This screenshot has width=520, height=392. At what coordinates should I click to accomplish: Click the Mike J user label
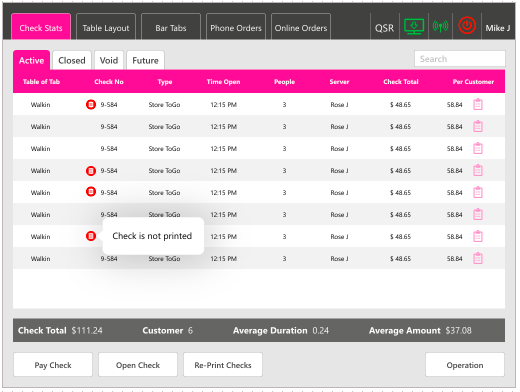point(498,28)
